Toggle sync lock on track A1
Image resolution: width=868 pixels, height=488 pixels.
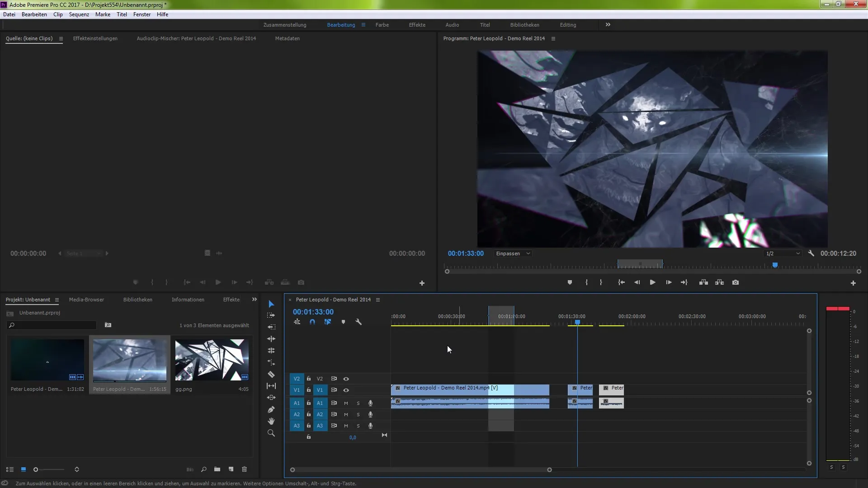tap(334, 403)
